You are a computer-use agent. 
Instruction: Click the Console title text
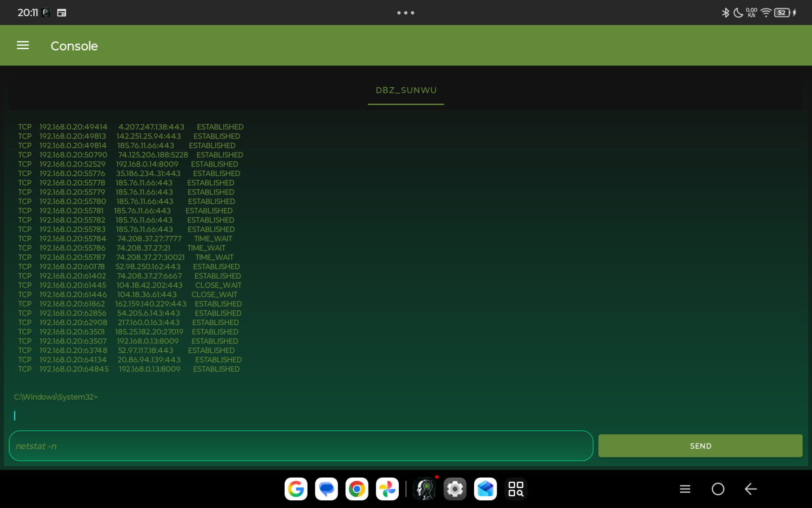tap(74, 46)
